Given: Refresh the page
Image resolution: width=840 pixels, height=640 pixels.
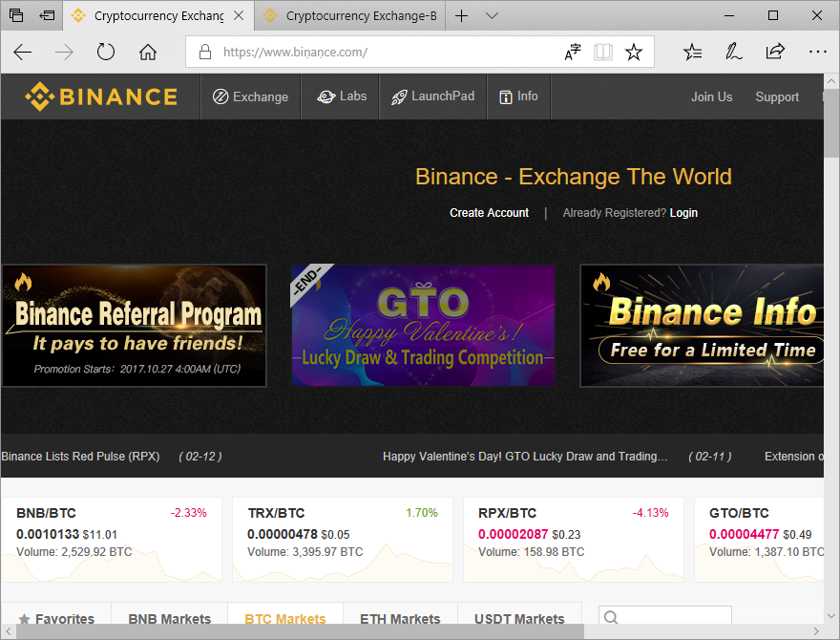Looking at the screenshot, I should 106,52.
